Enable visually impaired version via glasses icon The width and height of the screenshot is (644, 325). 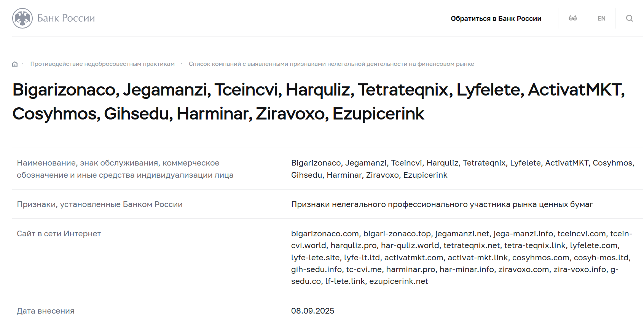pyautogui.click(x=573, y=18)
